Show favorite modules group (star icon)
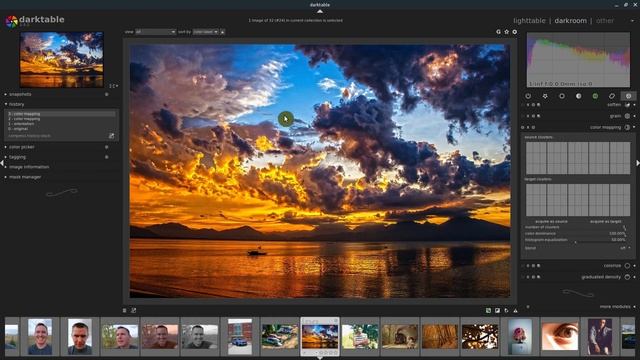This screenshot has width=640, height=360. 545,96
